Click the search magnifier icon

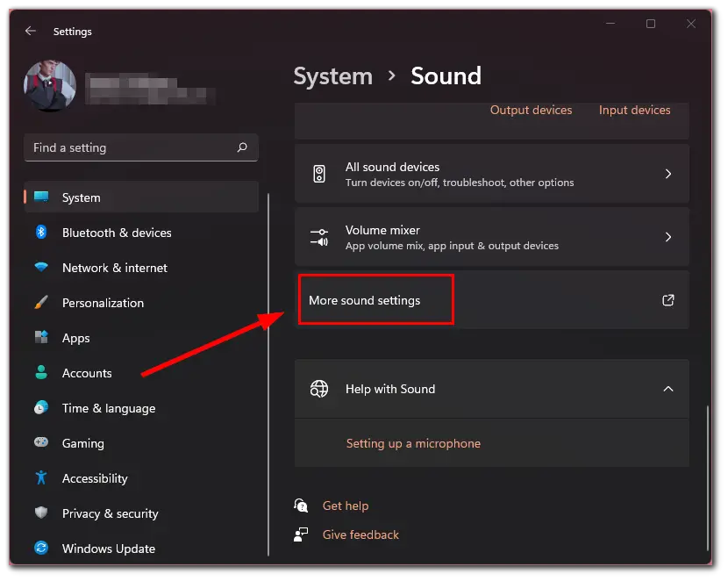(x=242, y=147)
